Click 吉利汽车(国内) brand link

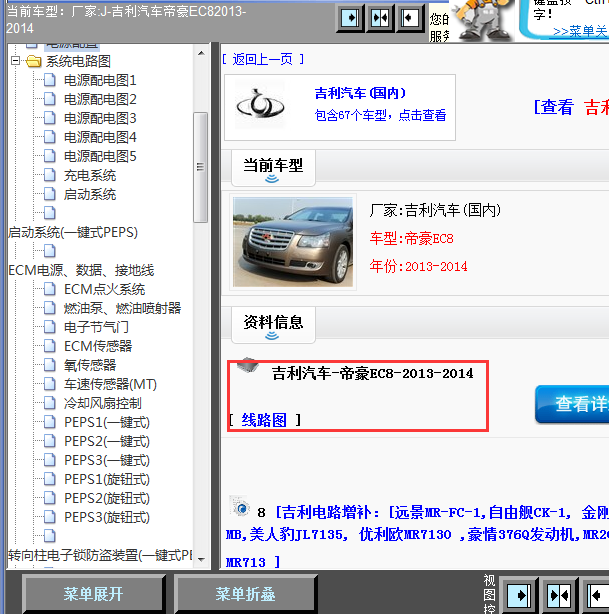(x=360, y=93)
